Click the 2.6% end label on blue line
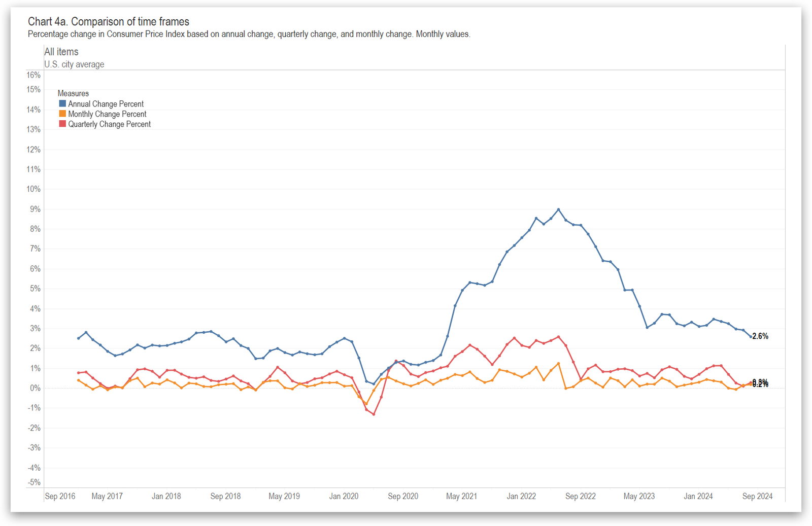This screenshot has width=812, height=526. click(760, 336)
